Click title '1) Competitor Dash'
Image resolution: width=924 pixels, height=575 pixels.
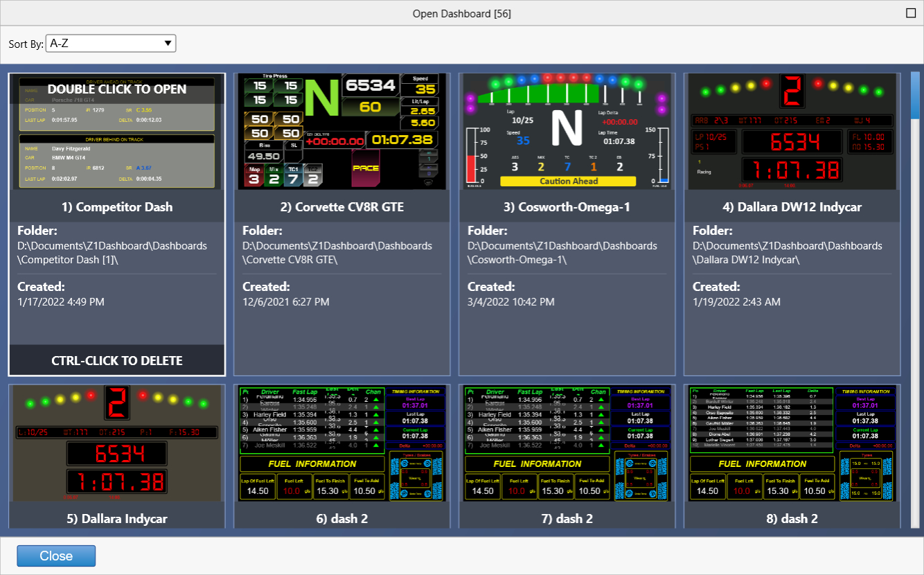[117, 206]
